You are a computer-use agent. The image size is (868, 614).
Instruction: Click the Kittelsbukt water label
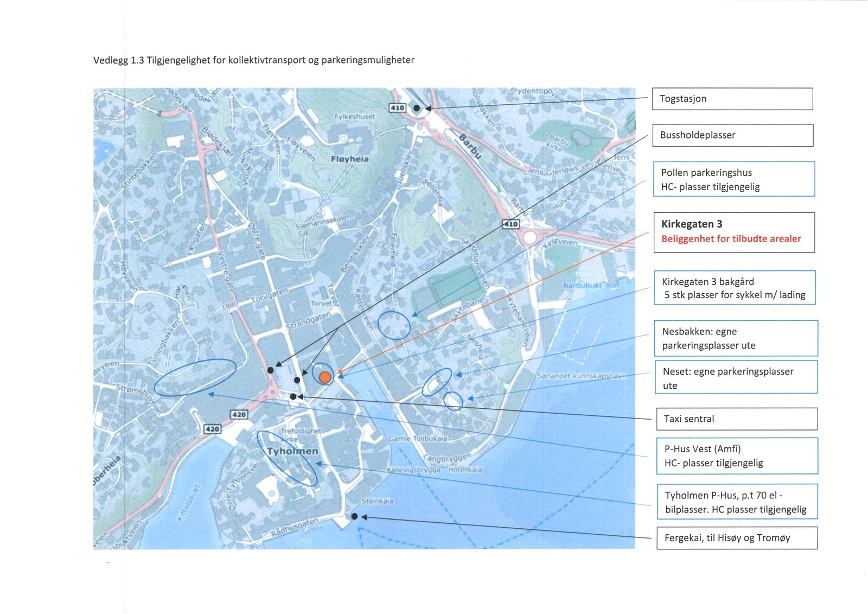[x=189, y=503]
